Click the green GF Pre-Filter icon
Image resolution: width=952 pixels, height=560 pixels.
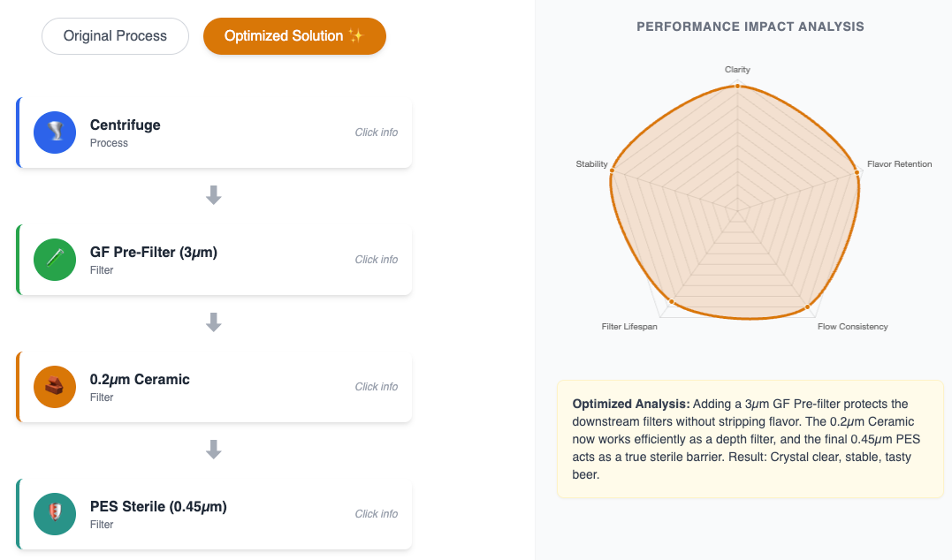pyautogui.click(x=55, y=260)
